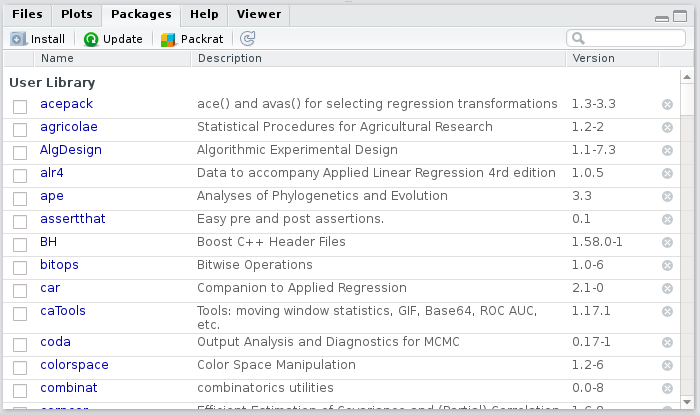
Task: Refresh the package list
Action: click(x=247, y=39)
